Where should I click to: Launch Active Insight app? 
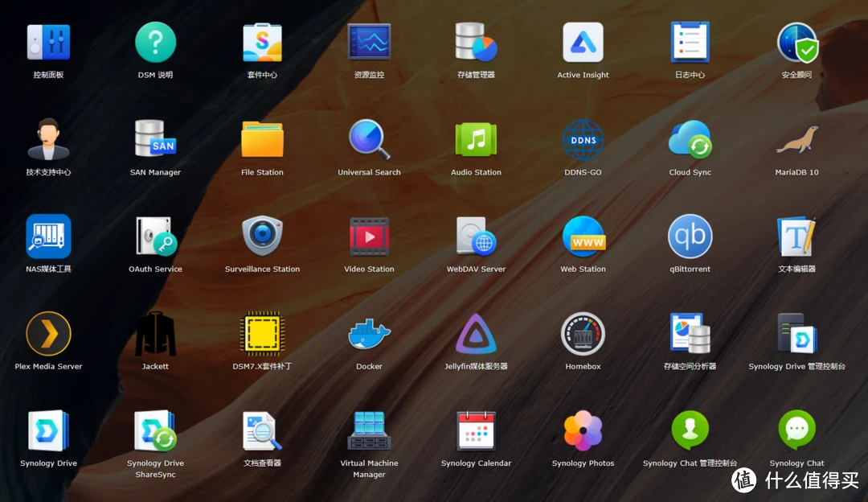point(583,43)
